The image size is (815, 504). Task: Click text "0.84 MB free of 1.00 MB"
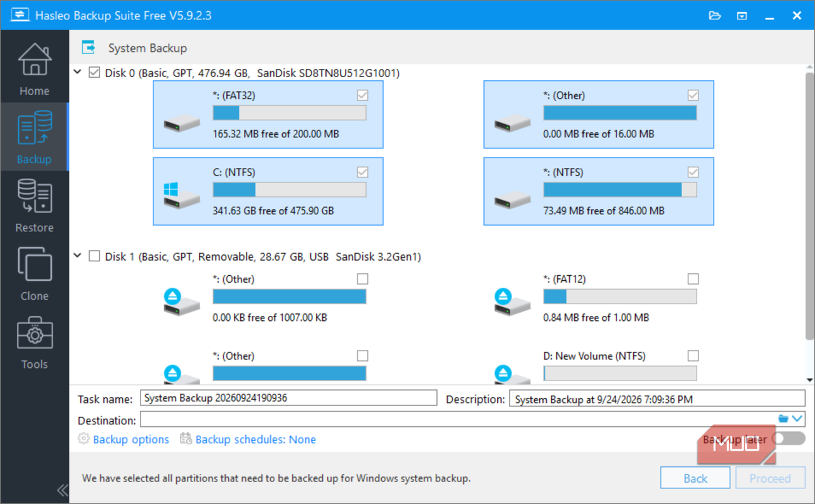(596, 318)
